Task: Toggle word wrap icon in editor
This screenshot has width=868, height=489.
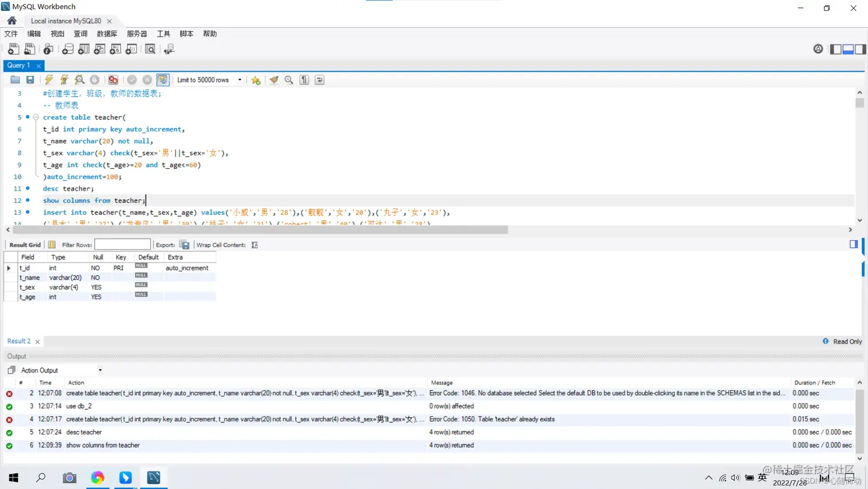Action: [320, 80]
